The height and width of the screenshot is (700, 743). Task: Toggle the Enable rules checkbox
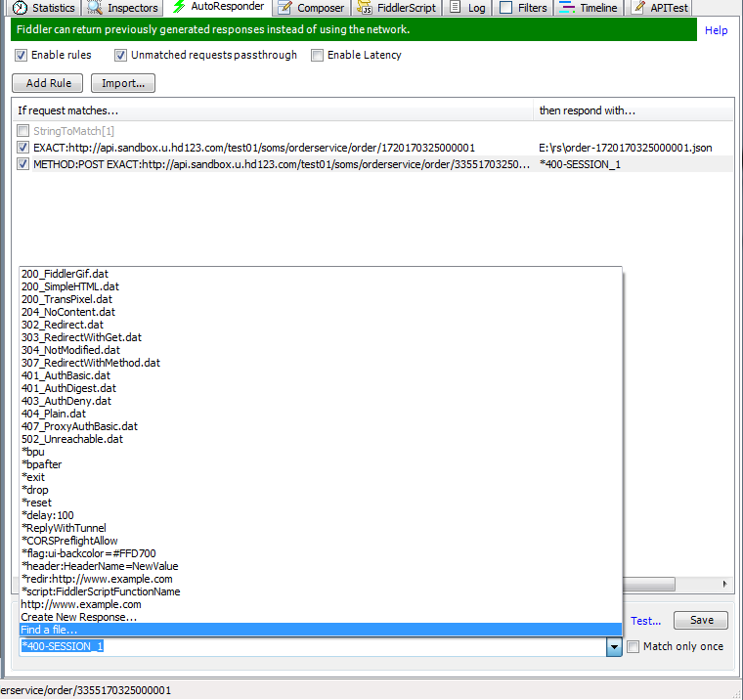click(21, 55)
